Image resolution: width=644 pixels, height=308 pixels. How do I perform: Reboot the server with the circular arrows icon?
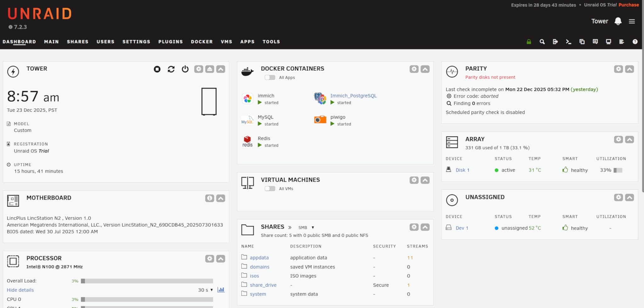click(x=171, y=69)
